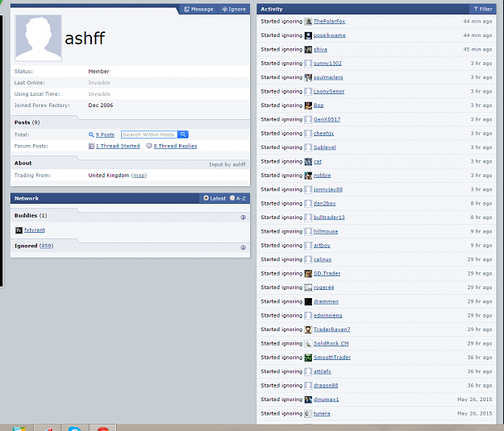Screen dimensions: 504x431
Task: Open poseikwame's profile link
Action: pyautogui.click(x=330, y=35)
